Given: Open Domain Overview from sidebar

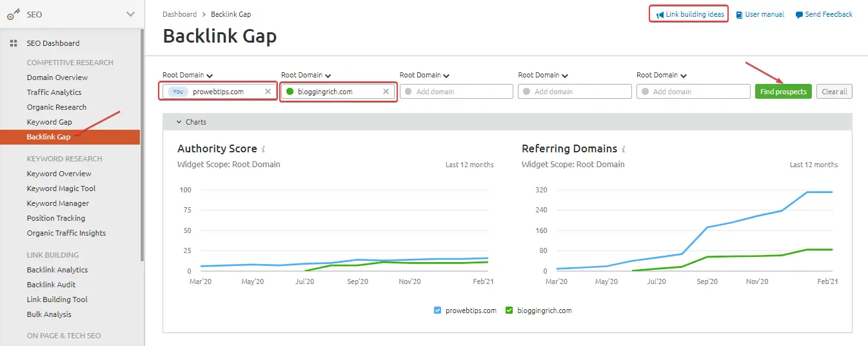Looking at the screenshot, I should [x=57, y=77].
